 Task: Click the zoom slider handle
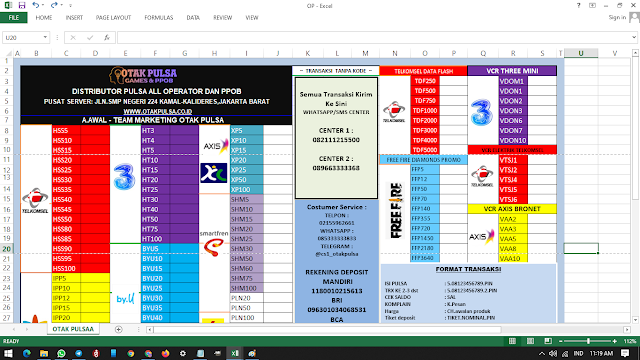(x=588, y=341)
